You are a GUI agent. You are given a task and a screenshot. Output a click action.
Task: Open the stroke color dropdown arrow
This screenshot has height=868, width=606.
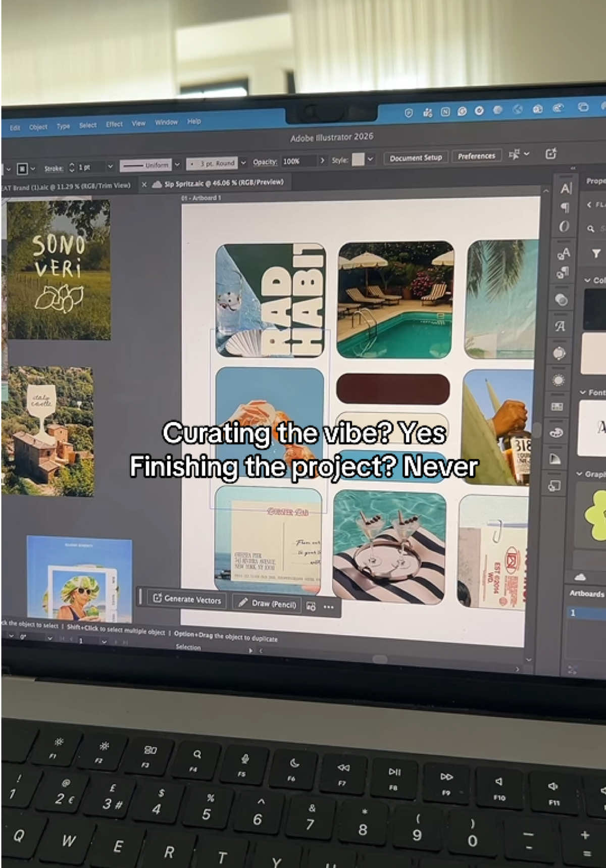tap(34, 169)
